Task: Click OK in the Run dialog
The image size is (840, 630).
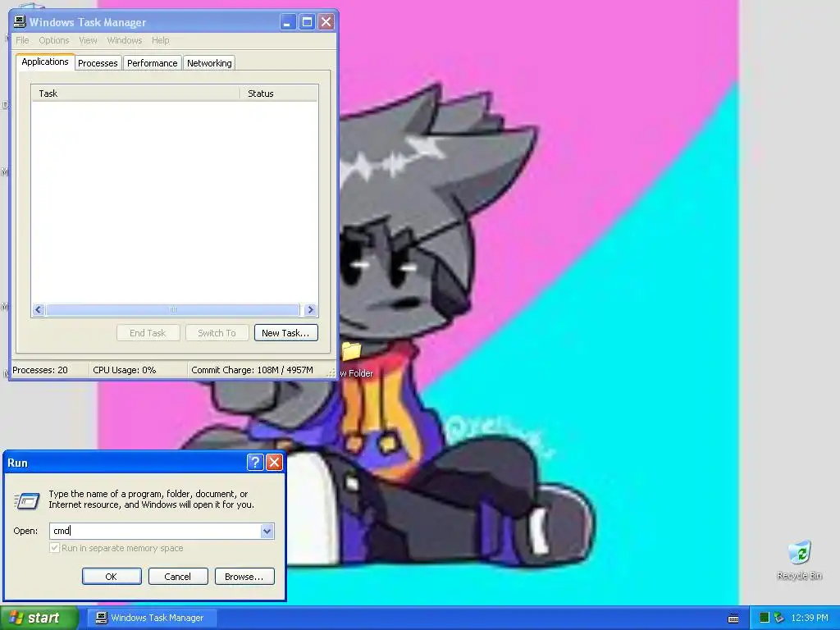Action: pos(112,577)
